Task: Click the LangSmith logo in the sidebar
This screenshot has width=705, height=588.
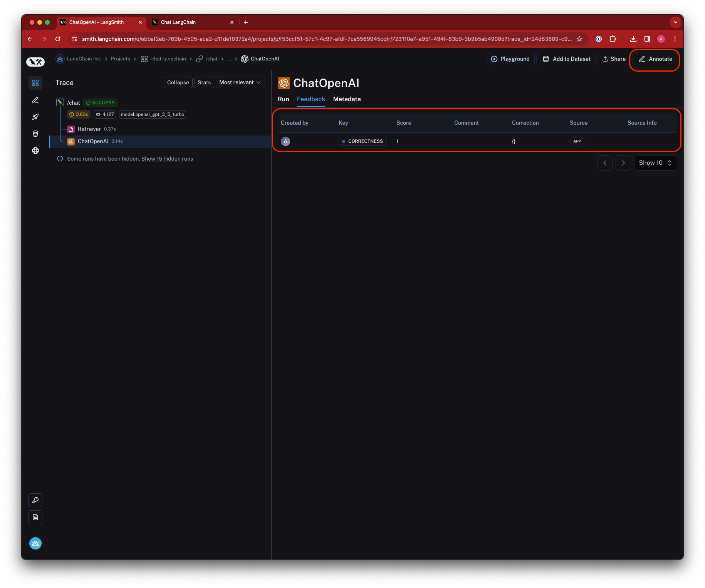Action: click(x=35, y=62)
